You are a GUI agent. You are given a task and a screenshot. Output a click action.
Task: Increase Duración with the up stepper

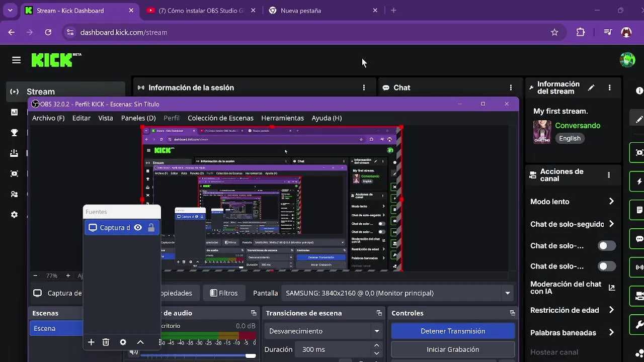click(377, 345)
